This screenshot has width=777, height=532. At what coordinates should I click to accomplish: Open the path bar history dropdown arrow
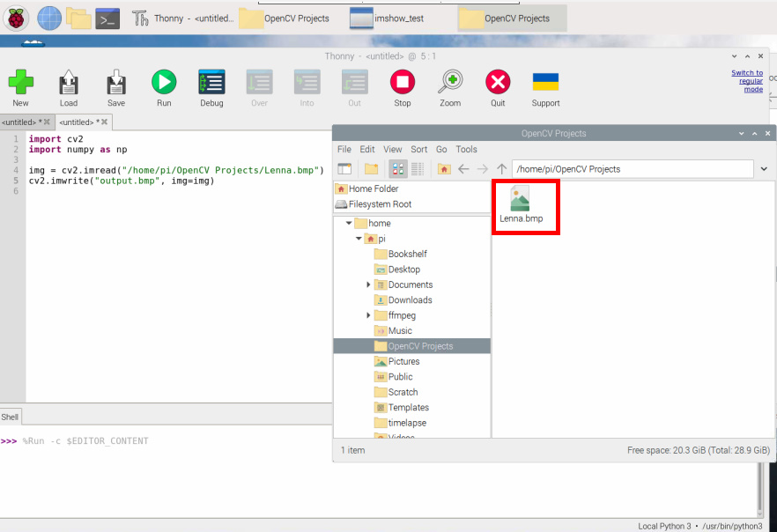764,169
